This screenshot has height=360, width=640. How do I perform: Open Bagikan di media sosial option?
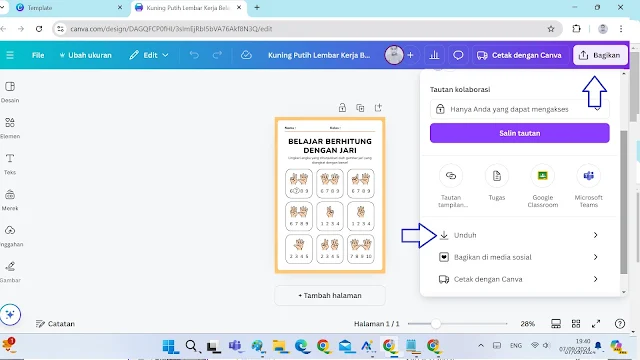[x=519, y=257]
